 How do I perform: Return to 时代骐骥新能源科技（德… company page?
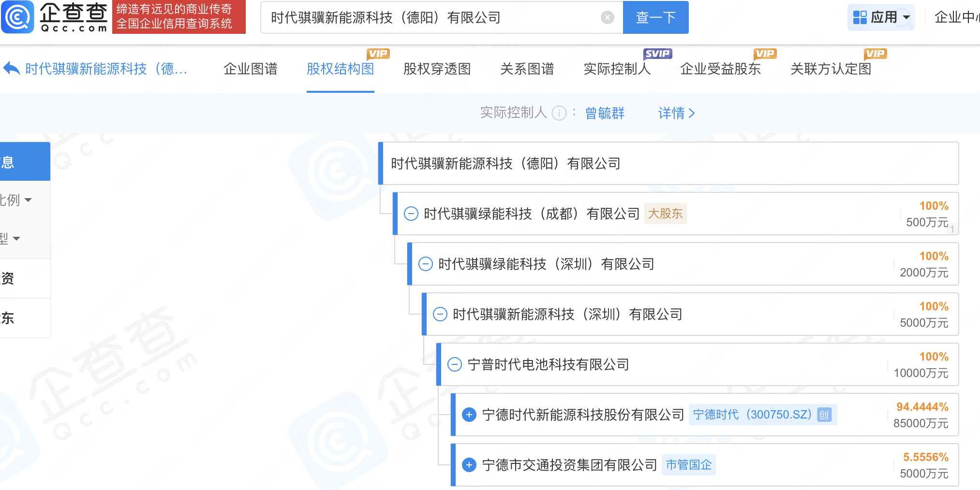point(106,69)
